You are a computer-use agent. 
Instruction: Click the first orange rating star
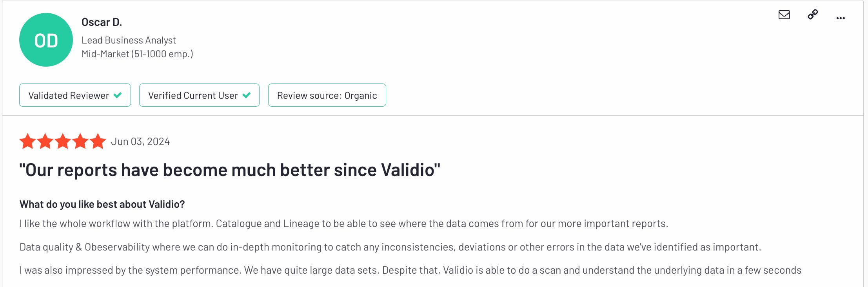(27, 142)
